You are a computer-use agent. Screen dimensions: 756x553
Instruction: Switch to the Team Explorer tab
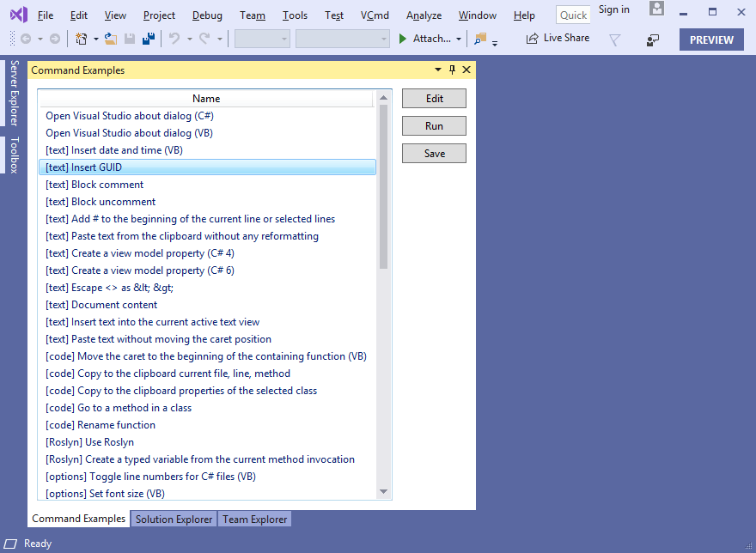255,520
